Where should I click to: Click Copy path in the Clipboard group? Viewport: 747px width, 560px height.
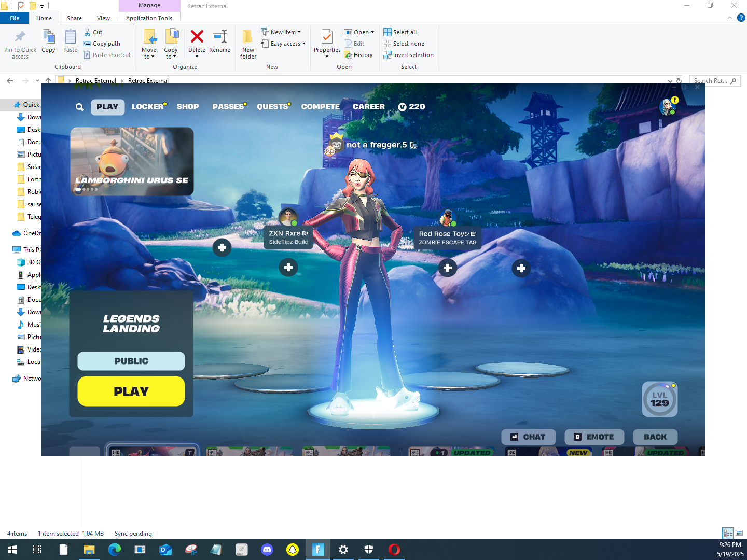pos(102,44)
